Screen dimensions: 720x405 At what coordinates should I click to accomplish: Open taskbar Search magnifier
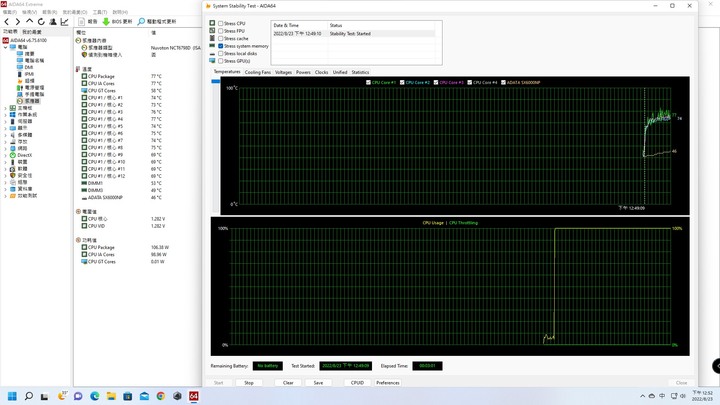coord(28,396)
